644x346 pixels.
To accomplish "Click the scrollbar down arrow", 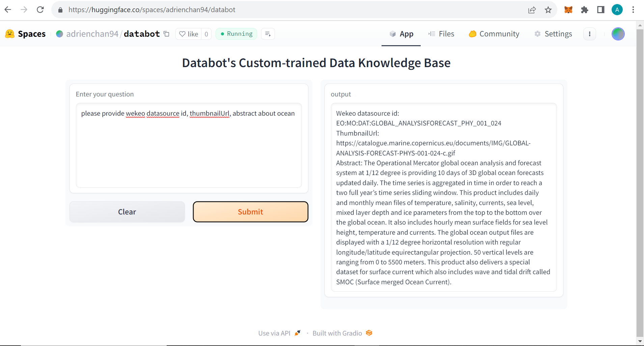I will coord(640,341).
